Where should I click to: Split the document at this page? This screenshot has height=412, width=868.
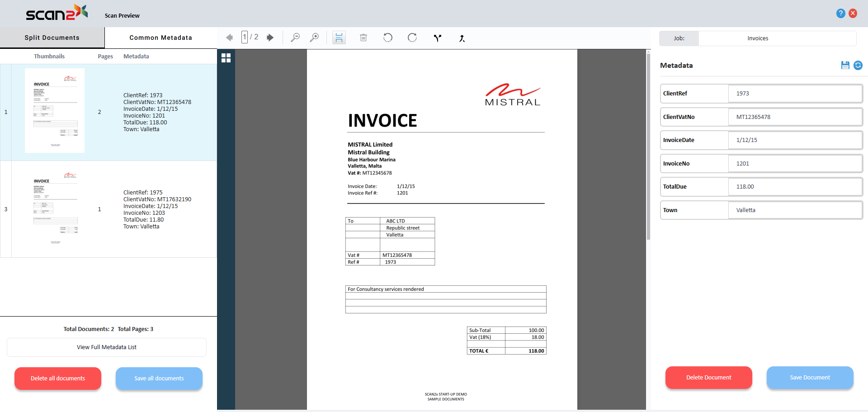[437, 38]
